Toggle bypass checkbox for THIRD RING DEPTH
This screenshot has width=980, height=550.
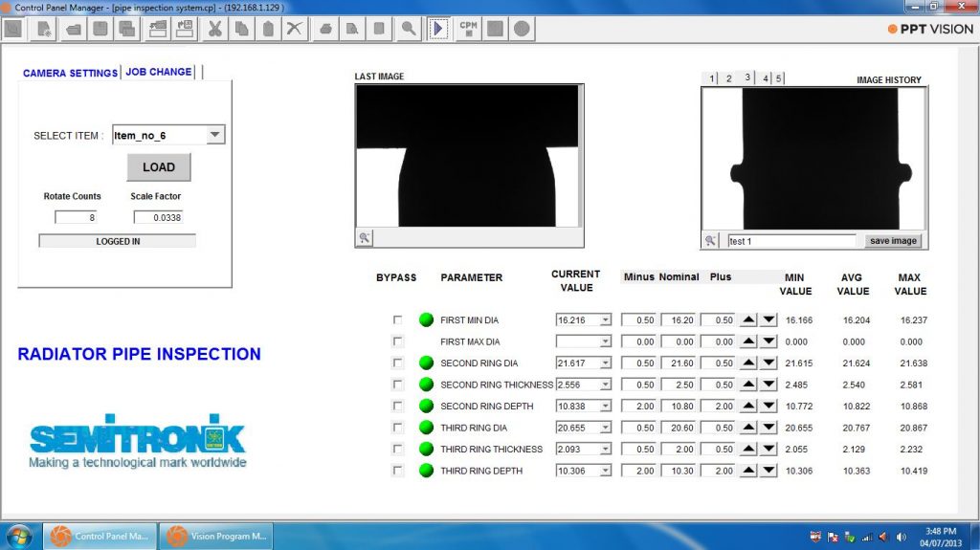398,471
